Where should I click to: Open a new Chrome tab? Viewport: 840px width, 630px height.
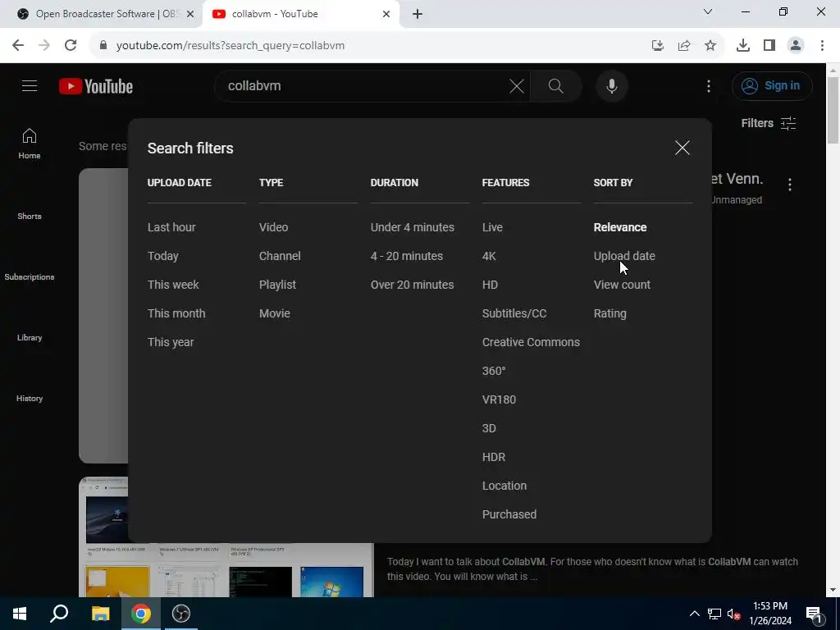pos(418,14)
